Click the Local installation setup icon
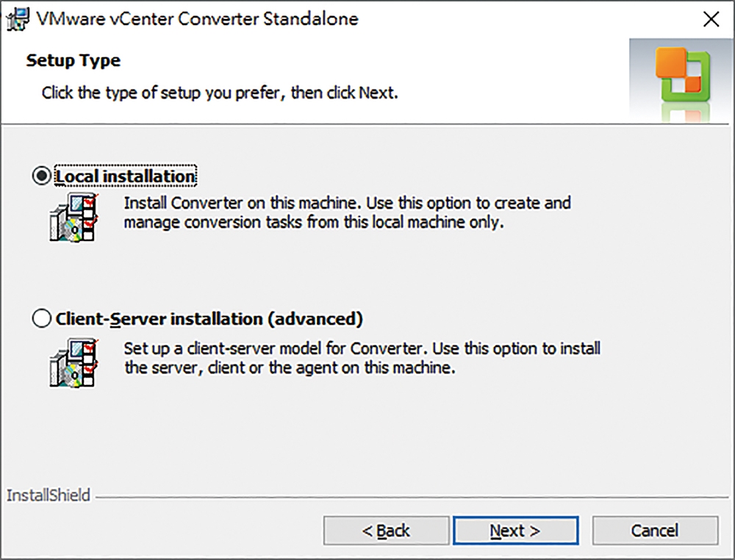 click(73, 217)
